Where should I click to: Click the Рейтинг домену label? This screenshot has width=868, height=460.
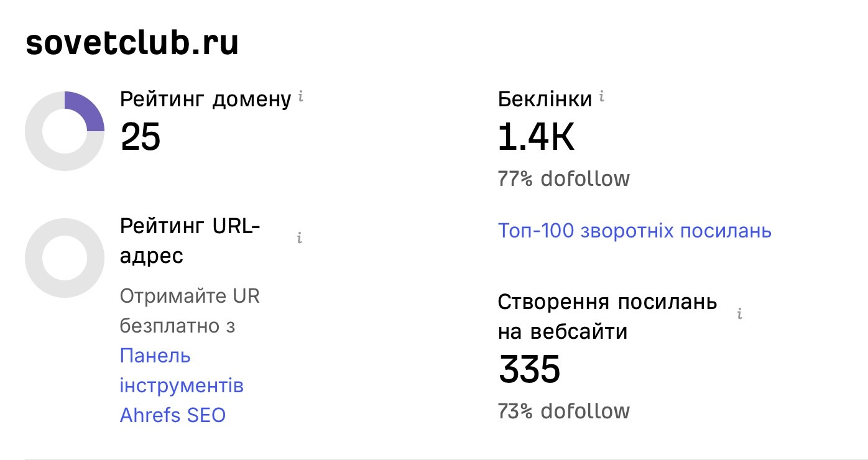205,99
